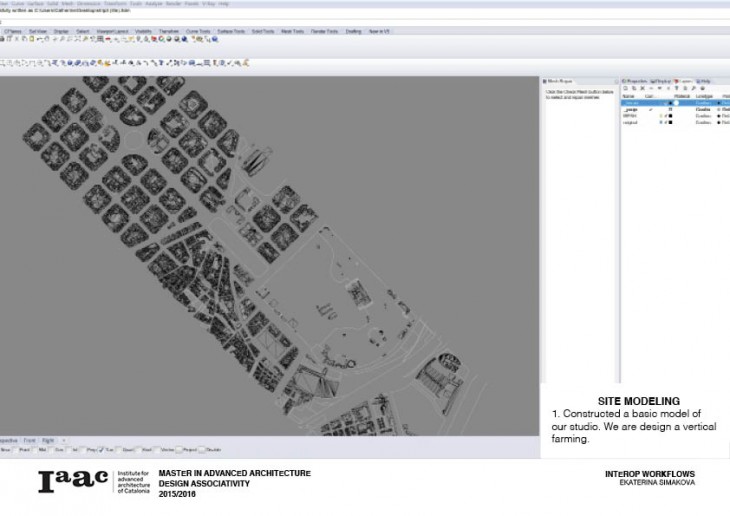Open the Properties panel tab
Viewport: 730px width, 516px height.
point(635,81)
